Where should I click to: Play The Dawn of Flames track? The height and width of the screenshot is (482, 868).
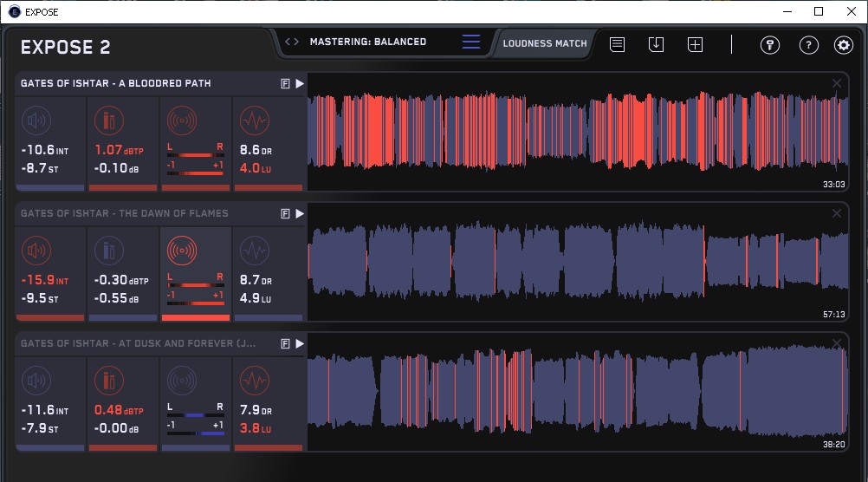pos(300,214)
